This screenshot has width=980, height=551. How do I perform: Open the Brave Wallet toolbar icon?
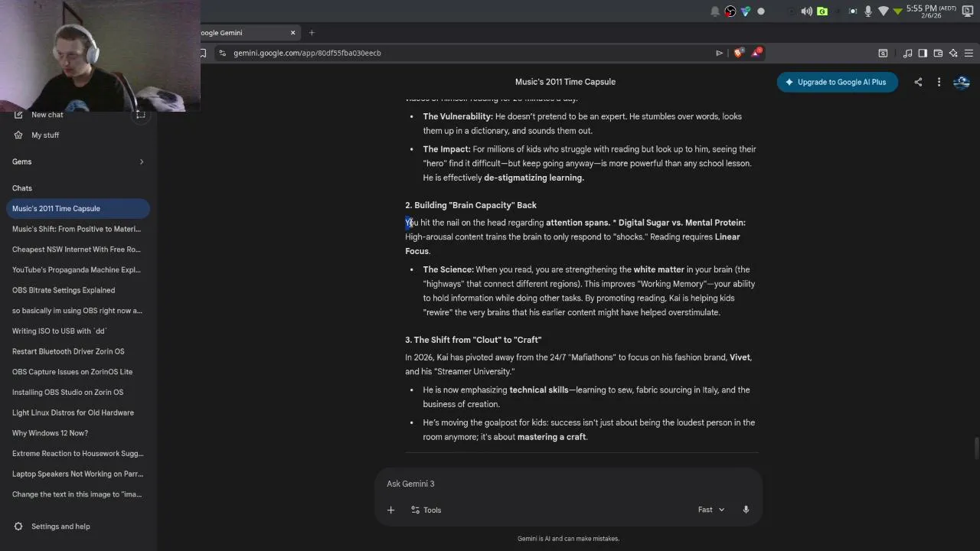click(938, 53)
